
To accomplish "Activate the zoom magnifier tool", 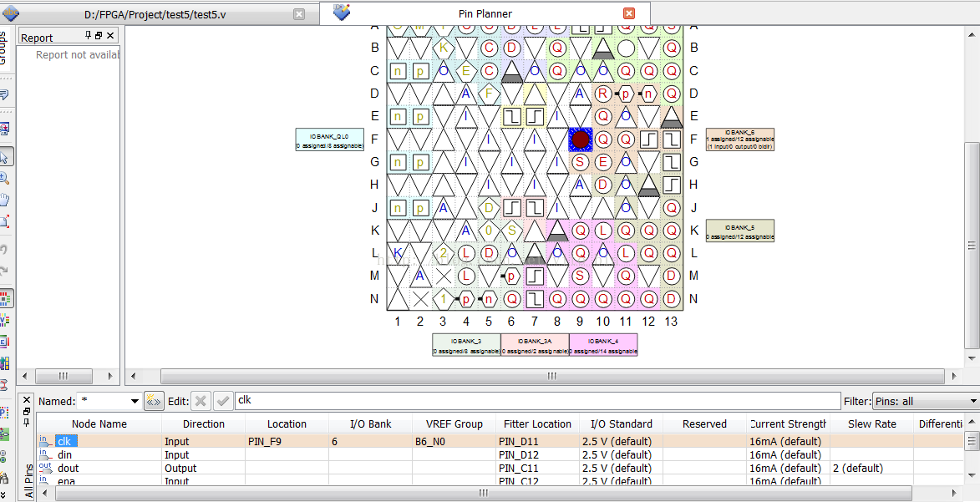I will click(x=4, y=179).
